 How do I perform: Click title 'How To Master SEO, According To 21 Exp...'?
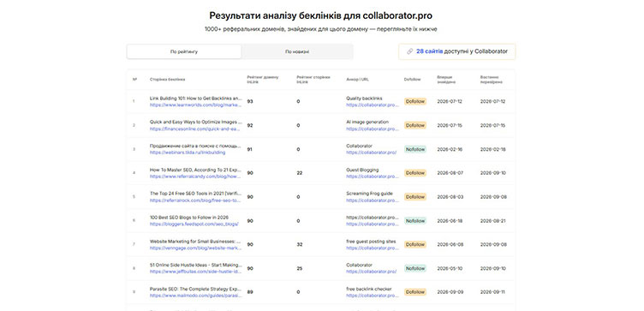tap(196, 170)
